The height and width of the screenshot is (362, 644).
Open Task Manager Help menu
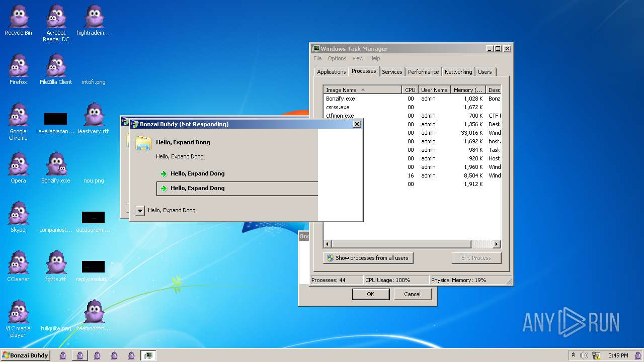(x=374, y=58)
